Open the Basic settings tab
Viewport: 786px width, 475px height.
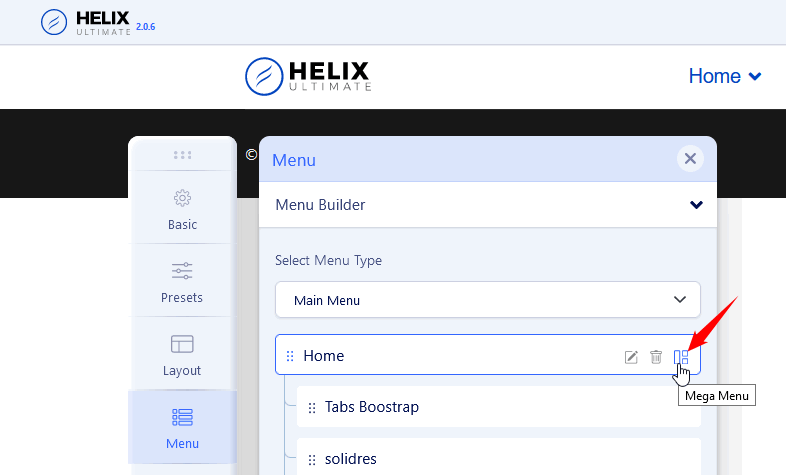coord(182,208)
